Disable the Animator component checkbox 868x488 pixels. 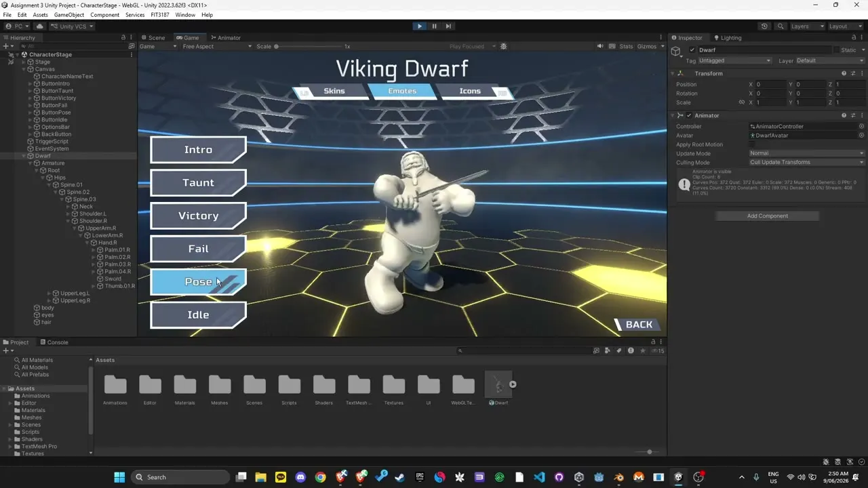pos(689,116)
